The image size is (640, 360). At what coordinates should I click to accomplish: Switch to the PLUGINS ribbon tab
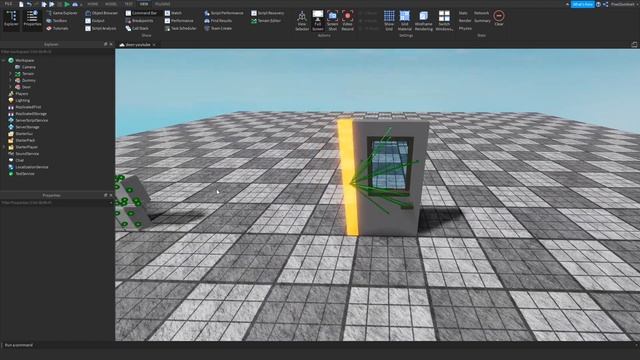point(162,4)
